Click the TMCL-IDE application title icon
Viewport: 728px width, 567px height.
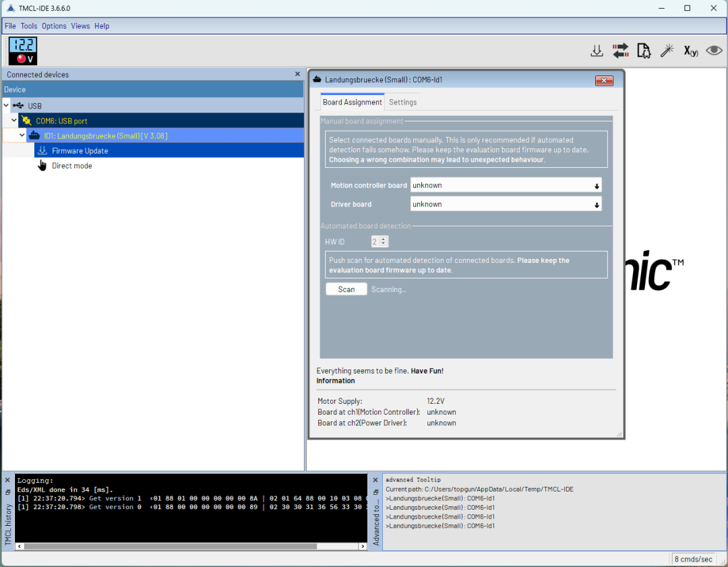point(11,8)
